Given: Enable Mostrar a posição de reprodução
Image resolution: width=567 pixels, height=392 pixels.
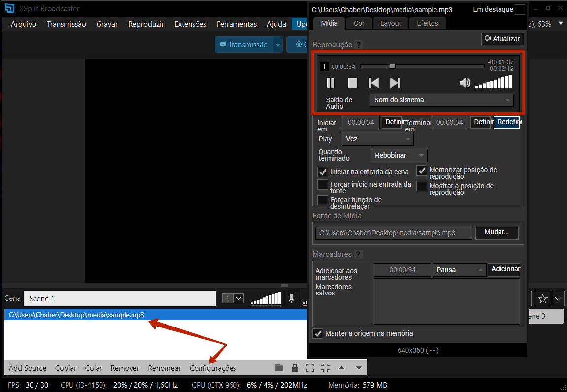Looking at the screenshot, I should [x=422, y=186].
